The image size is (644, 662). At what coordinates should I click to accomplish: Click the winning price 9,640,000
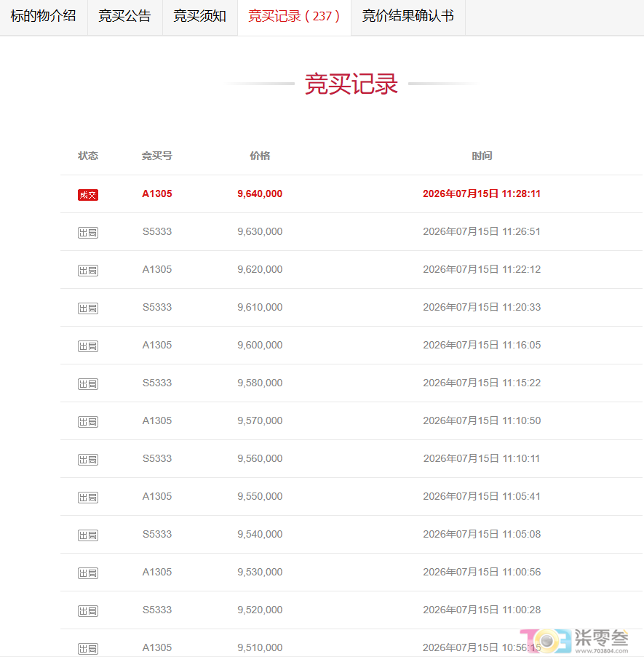[x=260, y=194]
